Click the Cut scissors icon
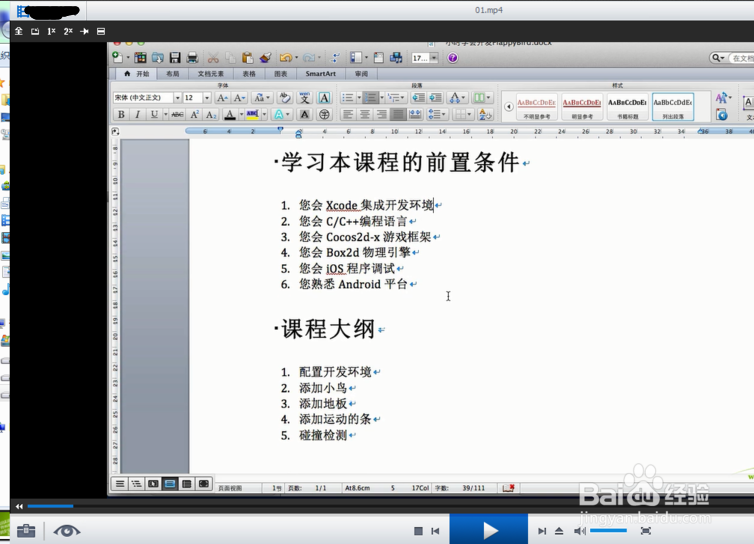The image size is (754, 544). tap(213, 58)
